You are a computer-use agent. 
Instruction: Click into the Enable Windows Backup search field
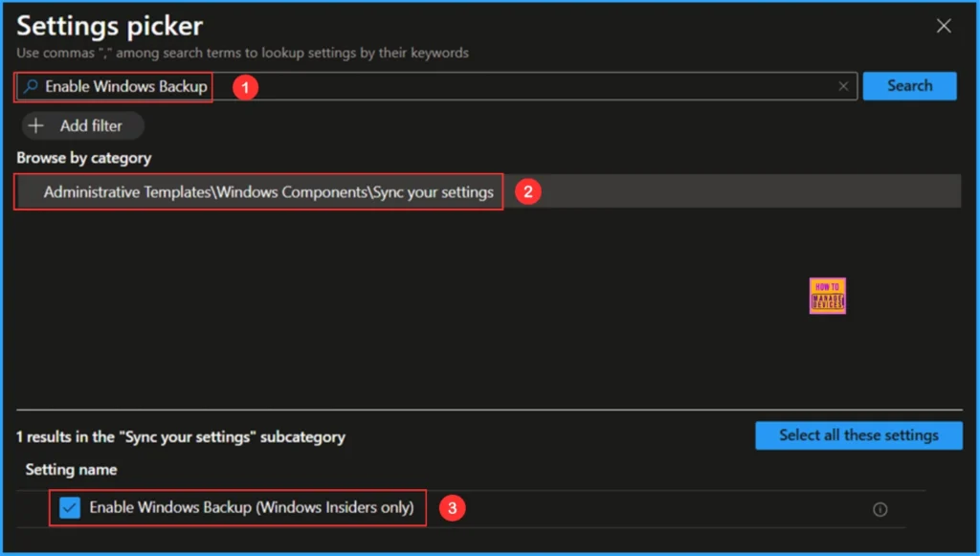(437, 86)
